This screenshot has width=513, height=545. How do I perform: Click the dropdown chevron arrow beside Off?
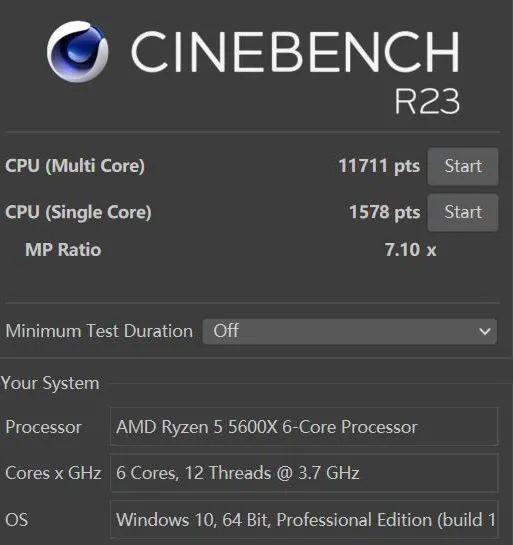pos(484,332)
